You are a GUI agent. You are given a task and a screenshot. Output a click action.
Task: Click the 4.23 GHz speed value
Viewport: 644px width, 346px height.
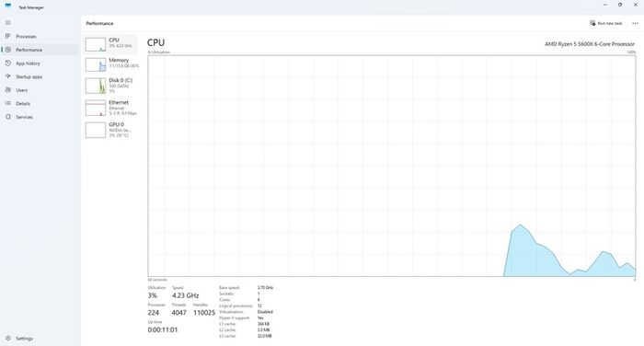(185, 295)
